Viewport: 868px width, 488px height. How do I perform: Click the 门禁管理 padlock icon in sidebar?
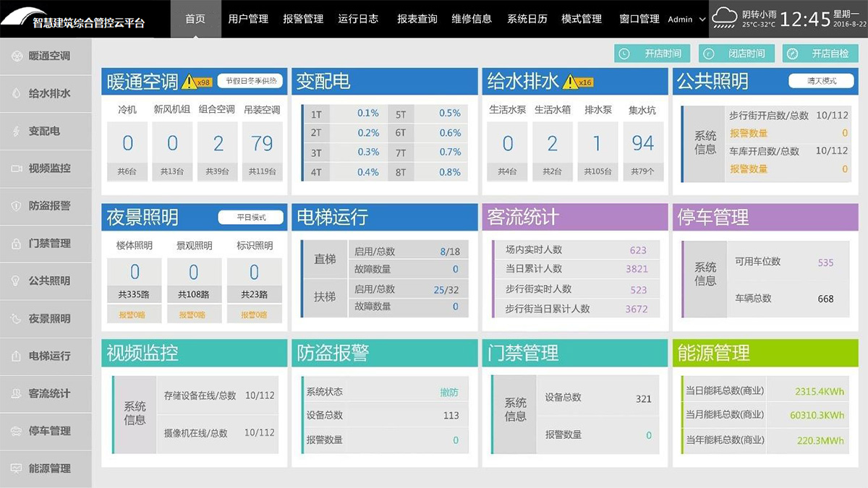16,244
